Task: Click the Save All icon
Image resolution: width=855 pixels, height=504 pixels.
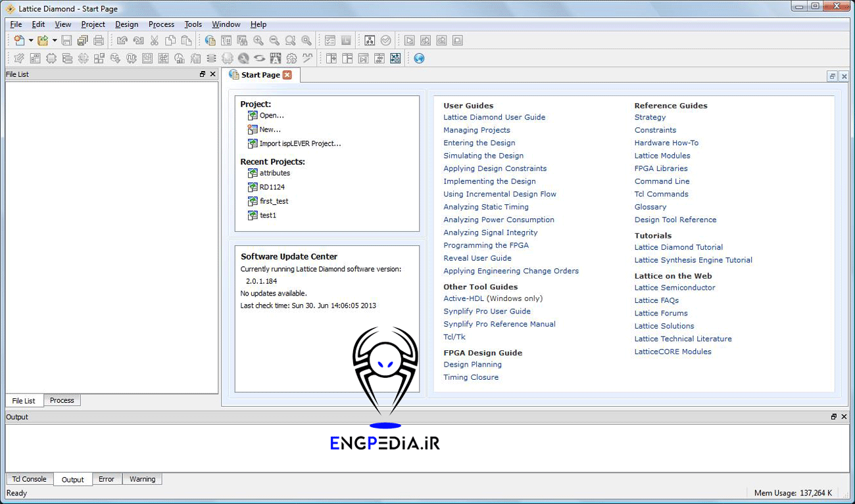Action: pyautogui.click(x=83, y=41)
